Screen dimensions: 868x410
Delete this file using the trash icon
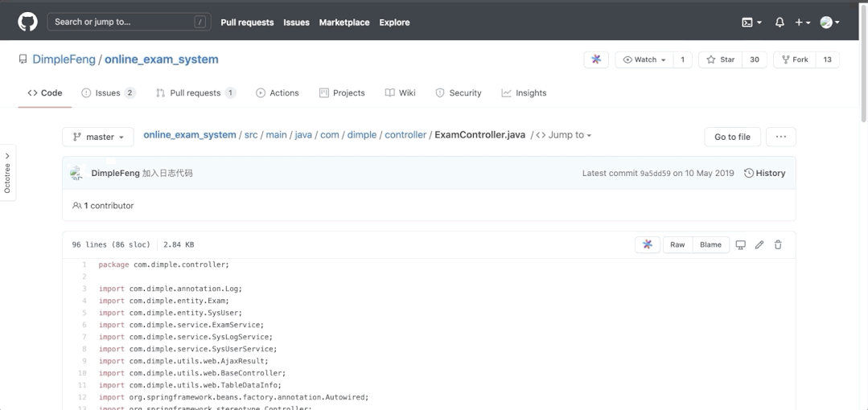778,244
